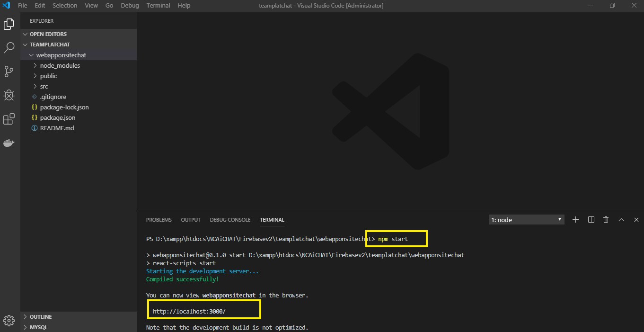Open the http://localhost:3000/ link

coord(189,311)
